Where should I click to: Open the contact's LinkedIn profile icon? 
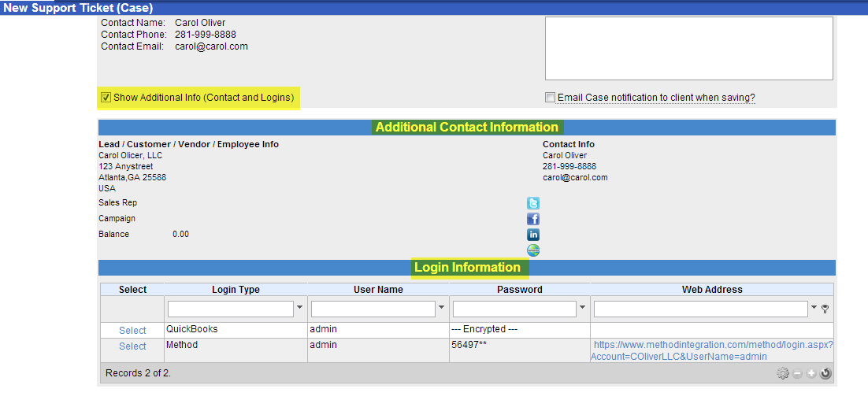click(x=533, y=235)
